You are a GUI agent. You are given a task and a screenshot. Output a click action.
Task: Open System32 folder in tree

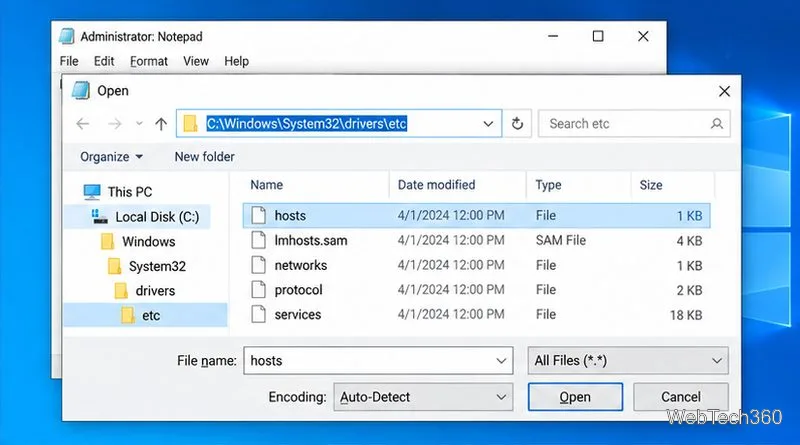point(157,266)
